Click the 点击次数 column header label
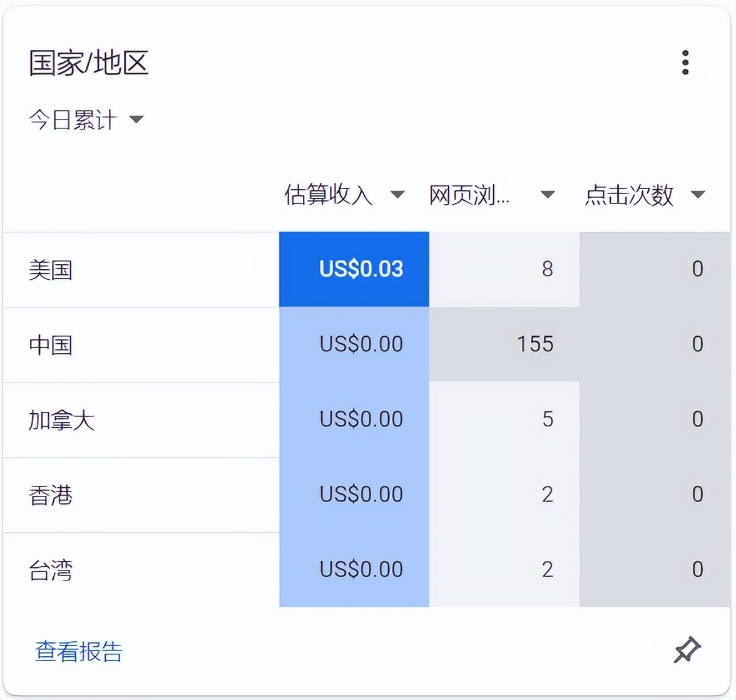This screenshot has height=700, width=736. click(x=630, y=195)
